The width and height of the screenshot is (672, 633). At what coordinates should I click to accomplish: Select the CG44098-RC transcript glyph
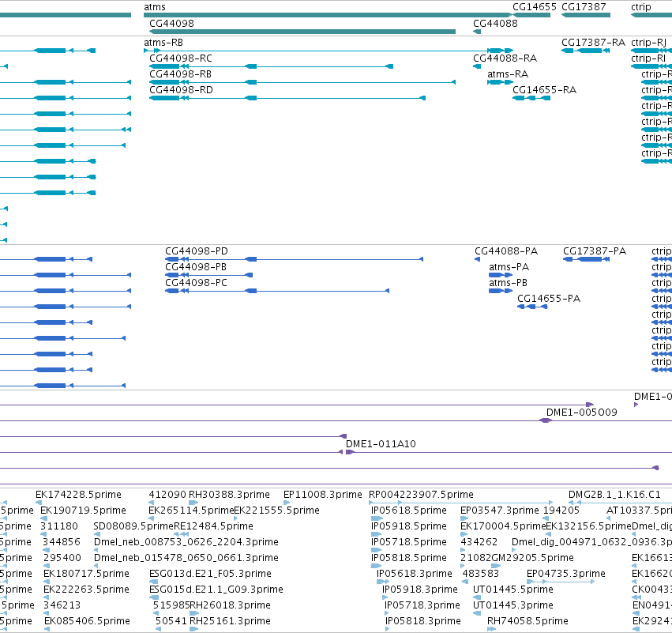pos(272,66)
